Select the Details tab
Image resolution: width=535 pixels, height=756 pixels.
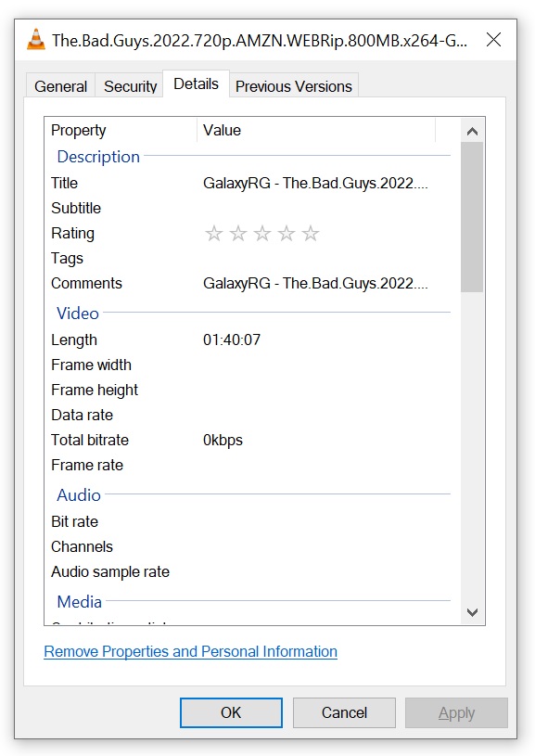point(196,83)
